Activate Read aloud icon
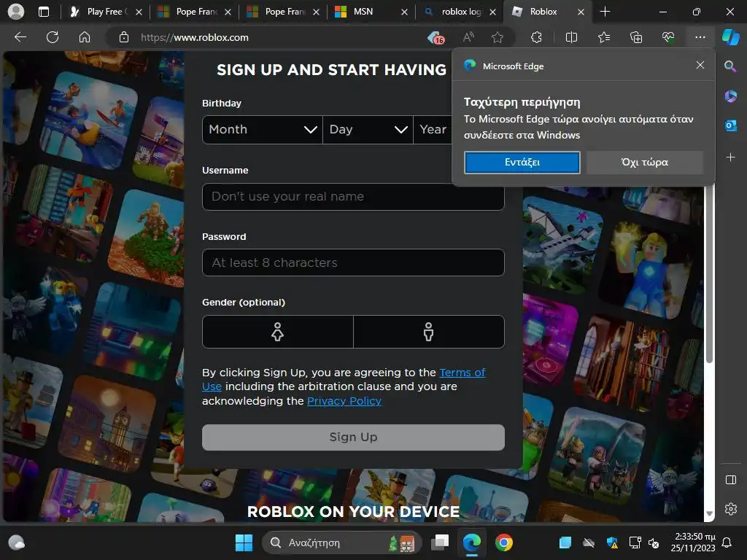The width and height of the screenshot is (747, 560). (469, 37)
